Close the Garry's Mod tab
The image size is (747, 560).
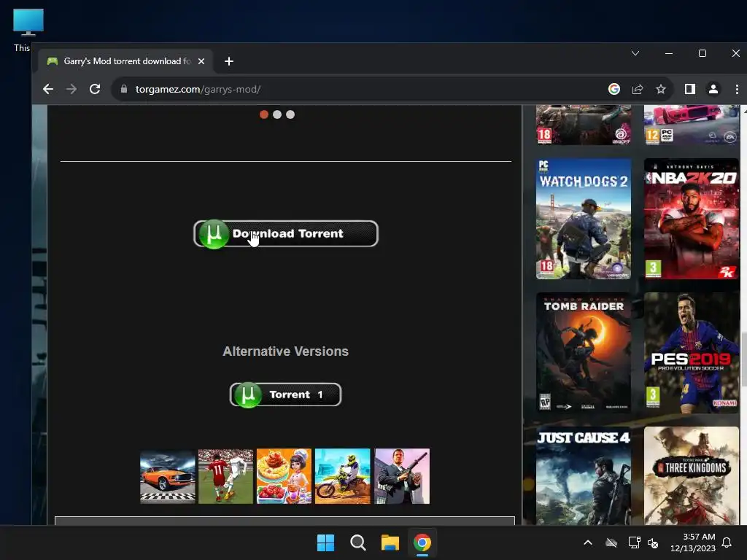coord(201,61)
